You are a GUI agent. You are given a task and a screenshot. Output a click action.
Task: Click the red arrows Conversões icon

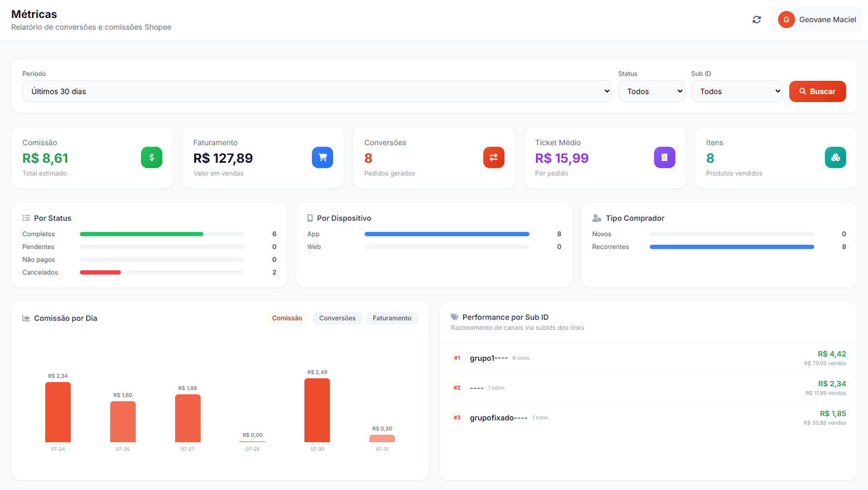click(494, 157)
